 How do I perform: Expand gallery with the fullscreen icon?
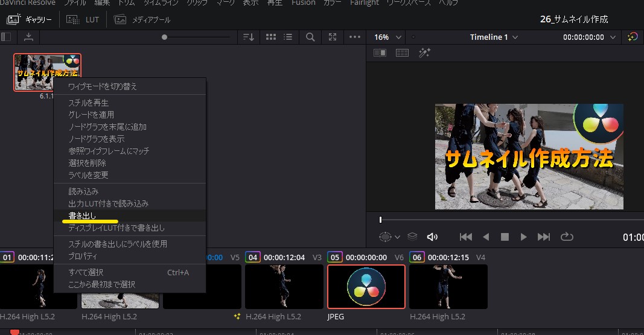[x=333, y=37]
